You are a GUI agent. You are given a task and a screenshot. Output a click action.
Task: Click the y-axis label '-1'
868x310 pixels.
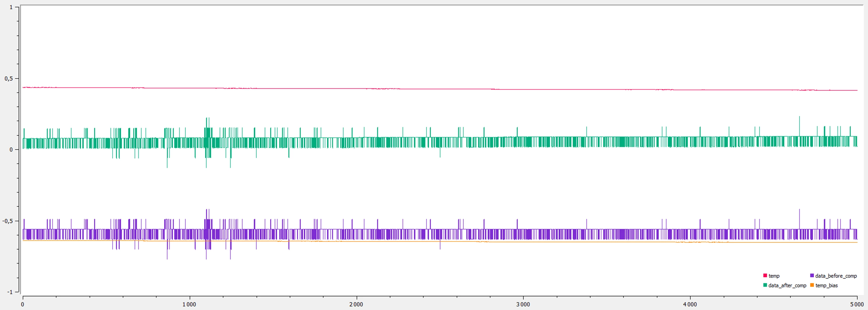click(x=9, y=292)
